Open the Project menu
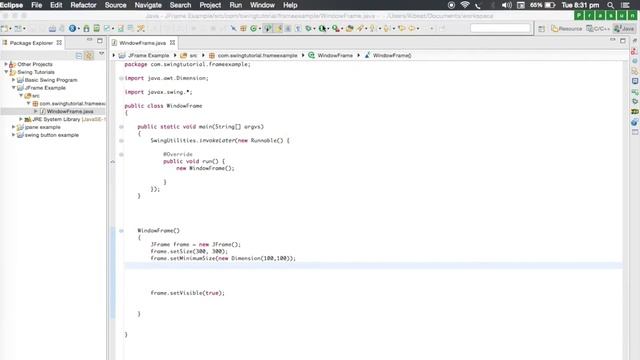Image resolution: width=640 pixels, height=360 pixels. (x=210, y=5)
